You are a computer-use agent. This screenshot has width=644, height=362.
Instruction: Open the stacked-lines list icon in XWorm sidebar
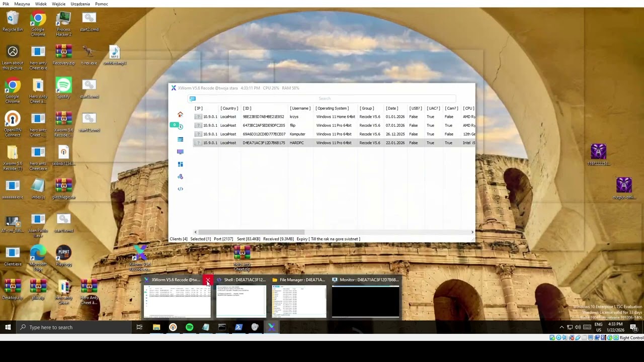[x=180, y=139]
